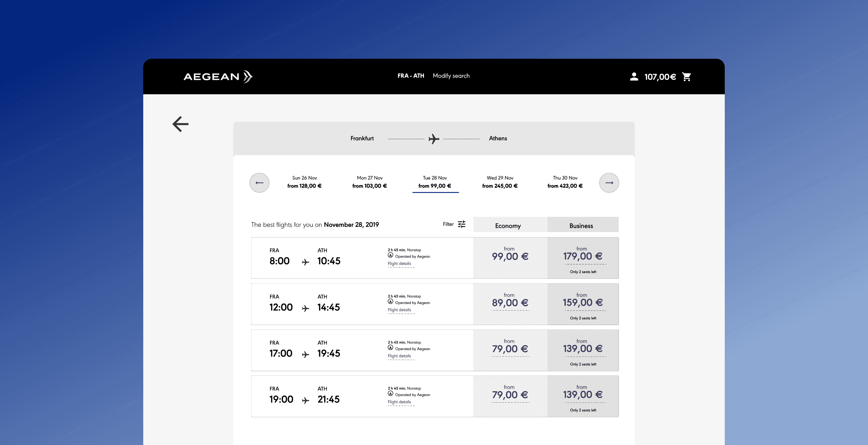Open the shopping cart icon
Image resolution: width=868 pixels, height=445 pixels.
(686, 77)
